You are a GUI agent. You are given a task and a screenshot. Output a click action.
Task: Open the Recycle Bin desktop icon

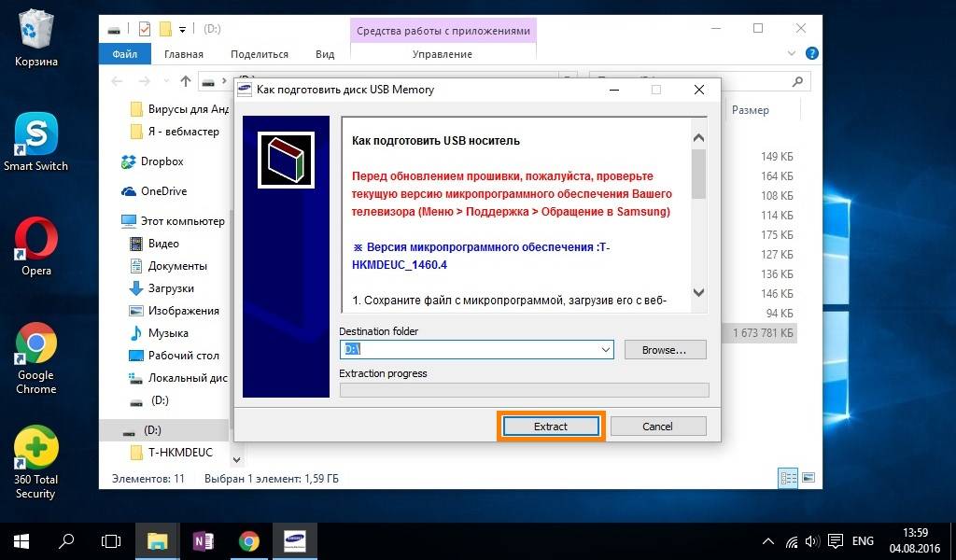click(35, 37)
